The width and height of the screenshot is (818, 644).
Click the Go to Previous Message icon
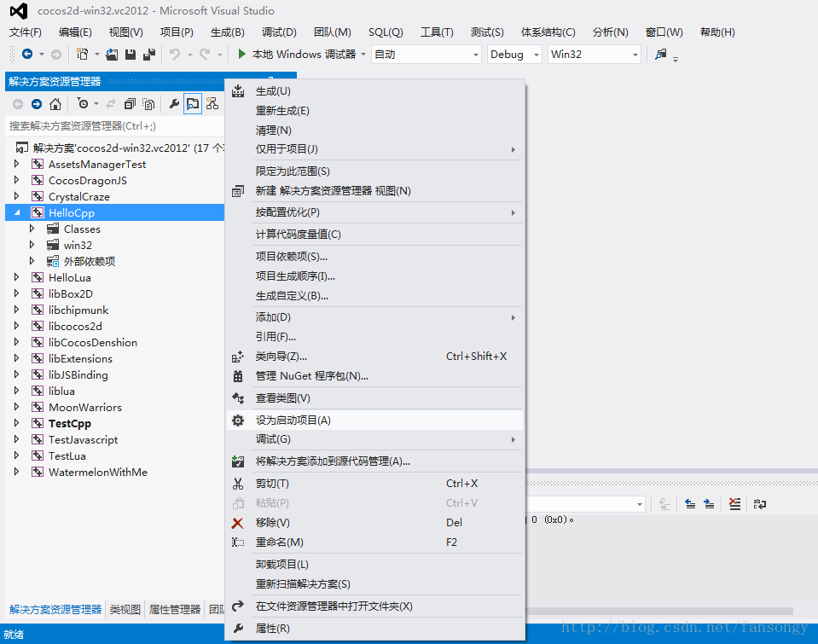[x=690, y=503]
